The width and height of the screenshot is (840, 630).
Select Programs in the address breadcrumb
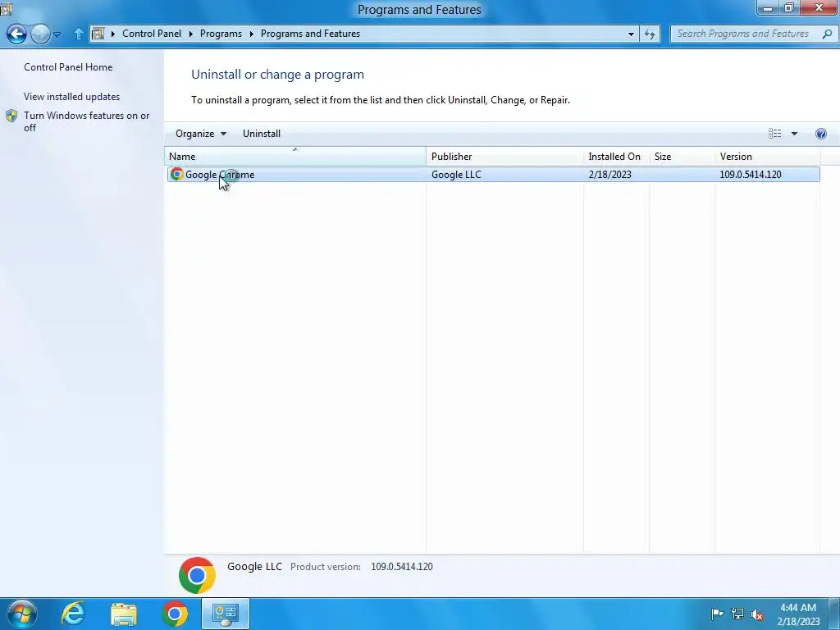click(221, 33)
